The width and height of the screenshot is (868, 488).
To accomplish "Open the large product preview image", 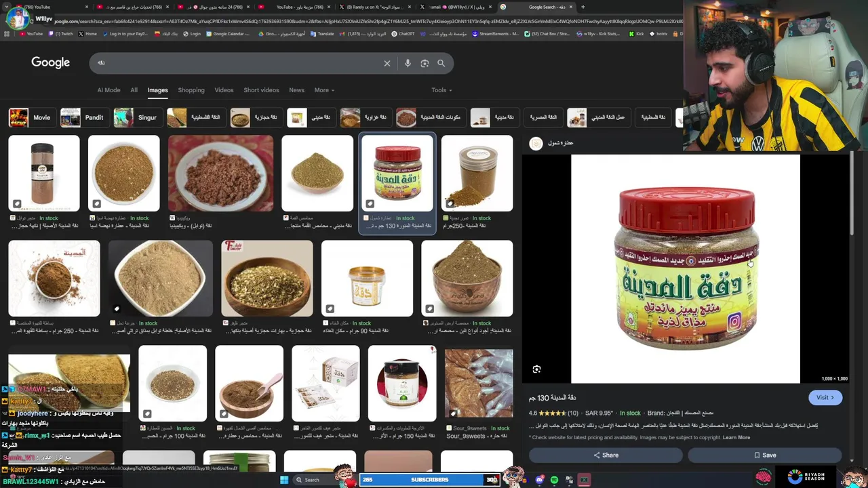I will click(x=686, y=269).
